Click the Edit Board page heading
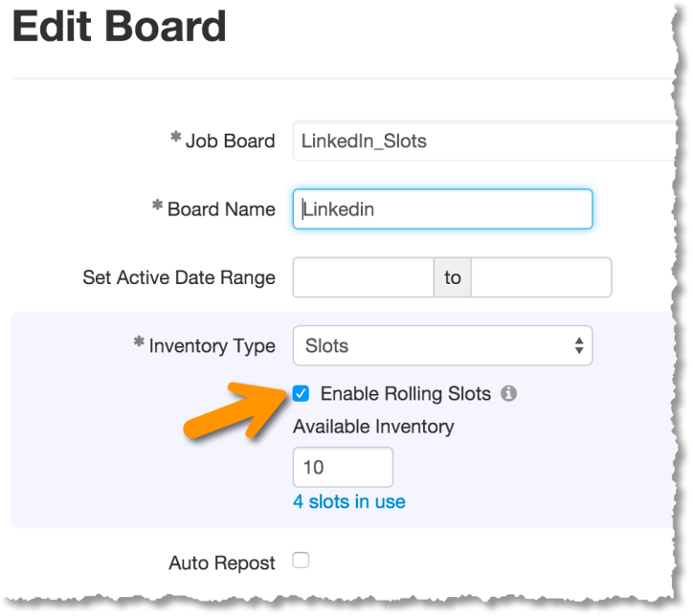Viewport: 693px width, 616px height. point(119,27)
